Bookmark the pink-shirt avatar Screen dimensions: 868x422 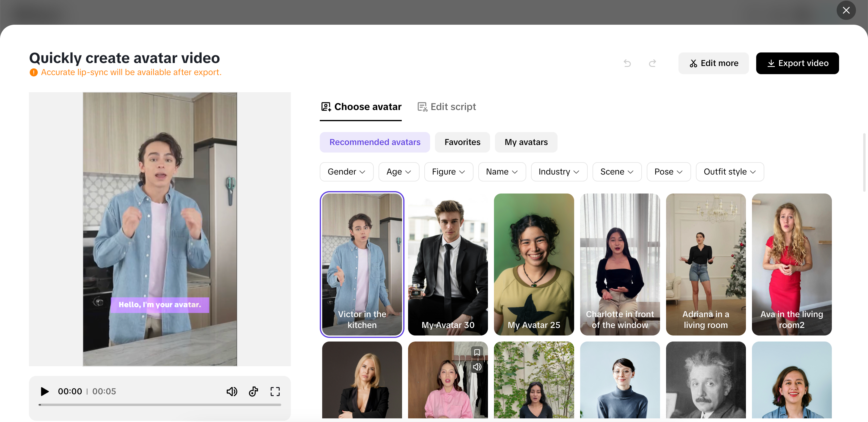tap(477, 352)
